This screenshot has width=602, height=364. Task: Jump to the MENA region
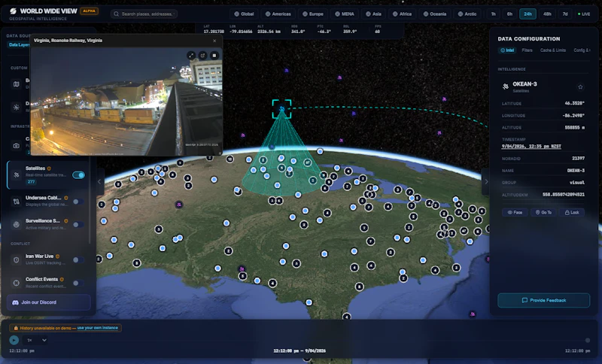[x=345, y=14]
